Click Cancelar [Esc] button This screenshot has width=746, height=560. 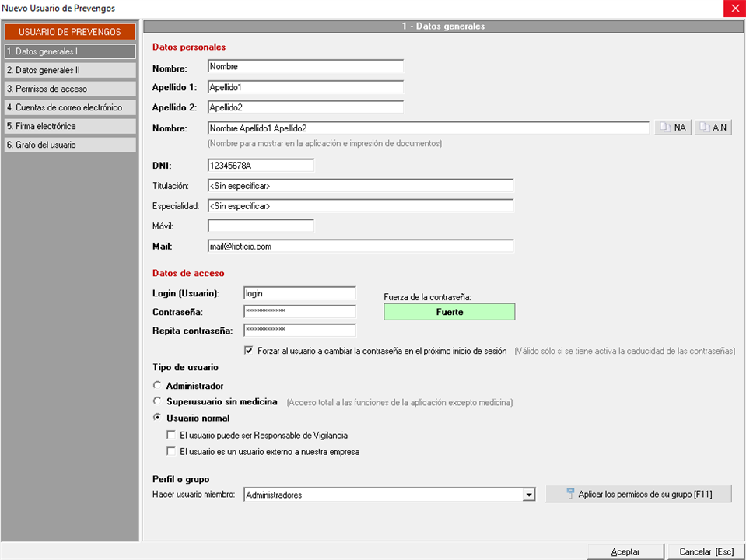tap(706, 551)
